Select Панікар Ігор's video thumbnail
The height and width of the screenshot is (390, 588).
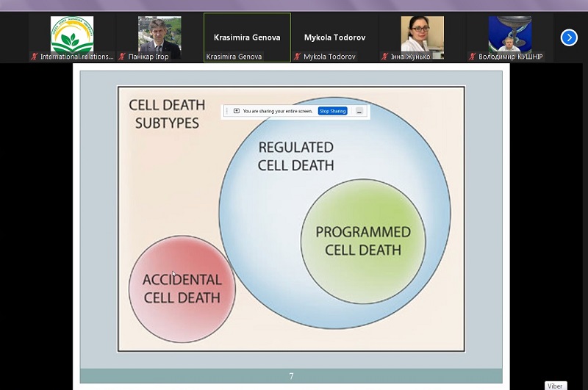click(159, 37)
